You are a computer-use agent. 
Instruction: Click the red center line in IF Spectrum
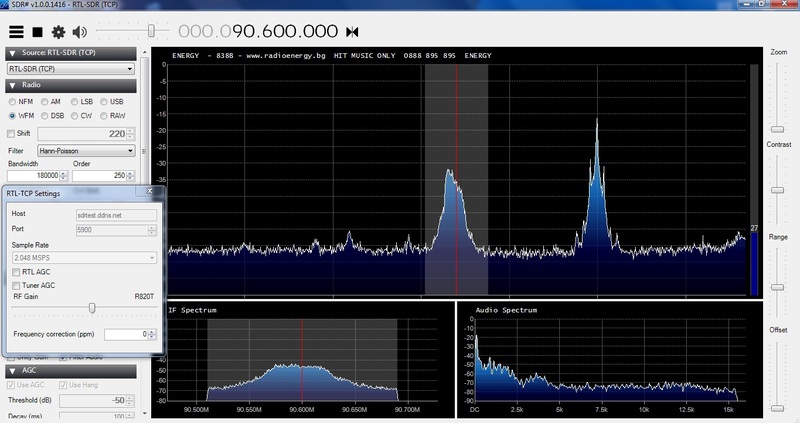[302, 360]
